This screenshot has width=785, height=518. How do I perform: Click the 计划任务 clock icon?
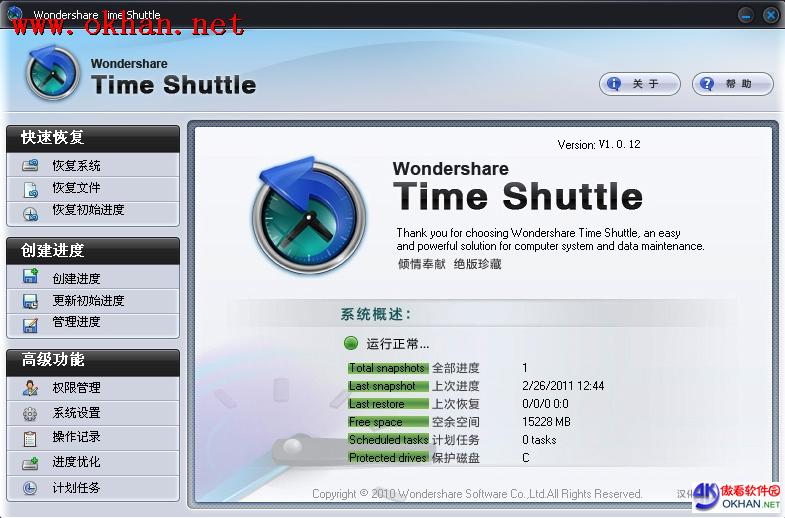point(30,488)
